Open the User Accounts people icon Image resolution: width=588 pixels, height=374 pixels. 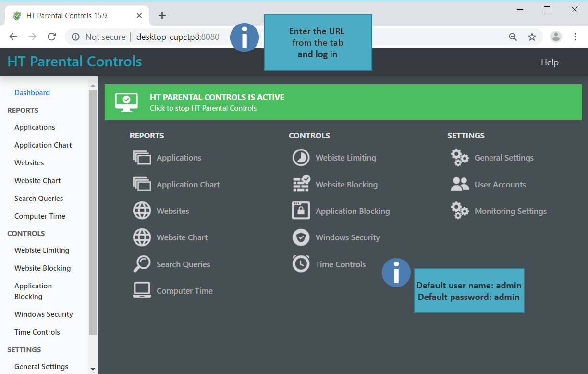(x=460, y=185)
